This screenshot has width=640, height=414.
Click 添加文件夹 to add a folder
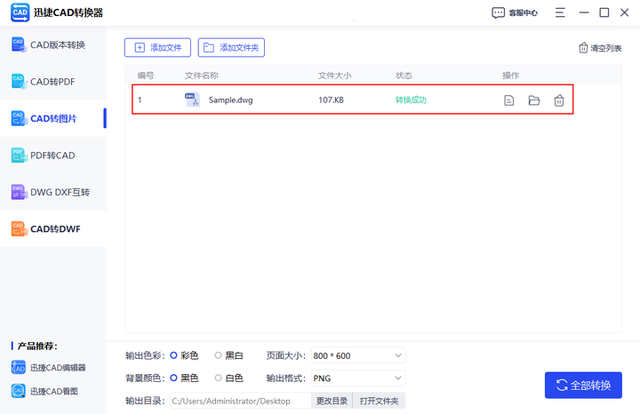(x=231, y=48)
